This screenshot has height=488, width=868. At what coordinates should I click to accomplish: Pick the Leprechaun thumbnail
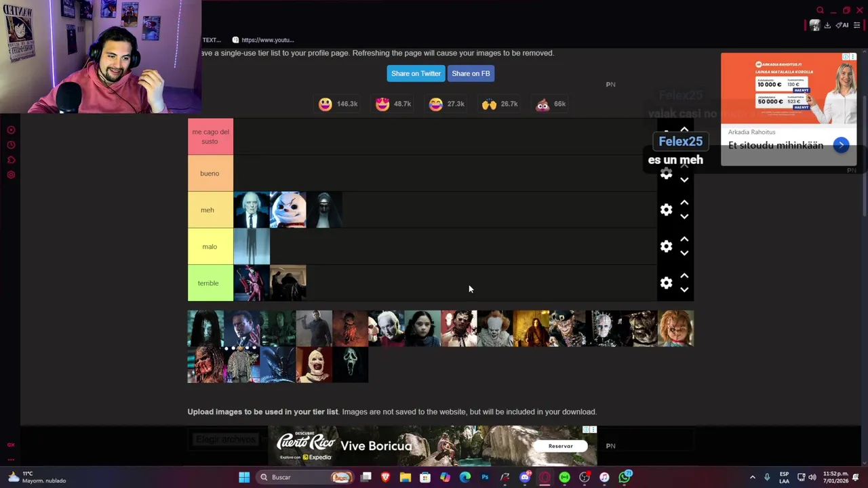point(568,328)
